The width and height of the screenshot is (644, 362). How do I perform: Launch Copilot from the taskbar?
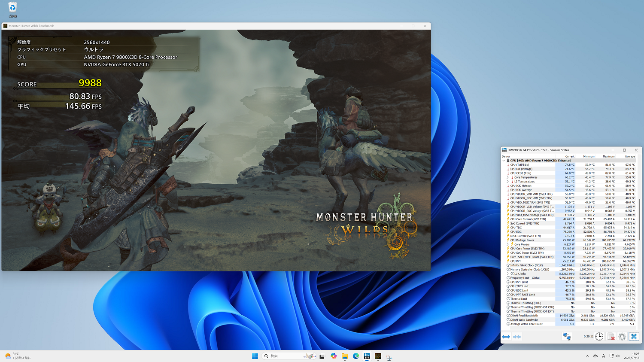coord(334,356)
